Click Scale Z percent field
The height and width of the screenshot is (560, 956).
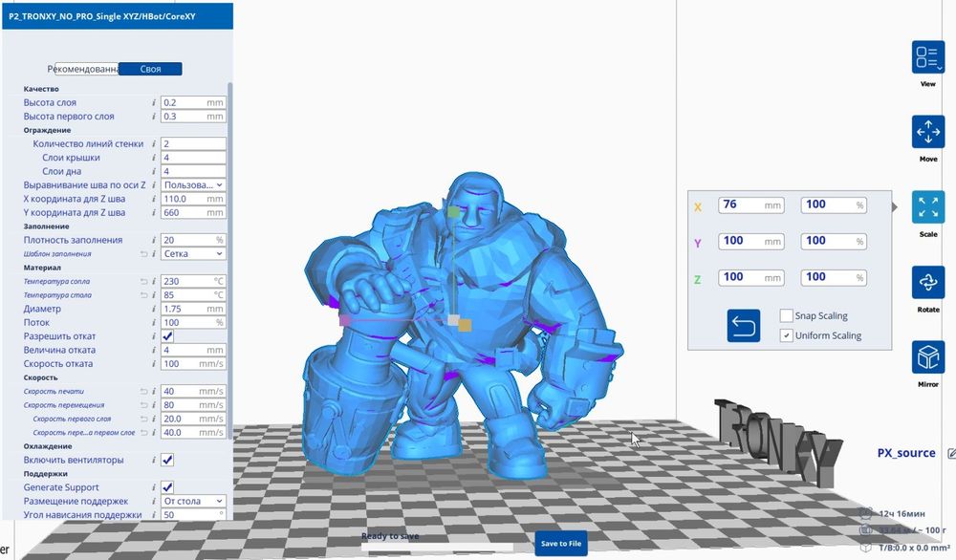[834, 277]
